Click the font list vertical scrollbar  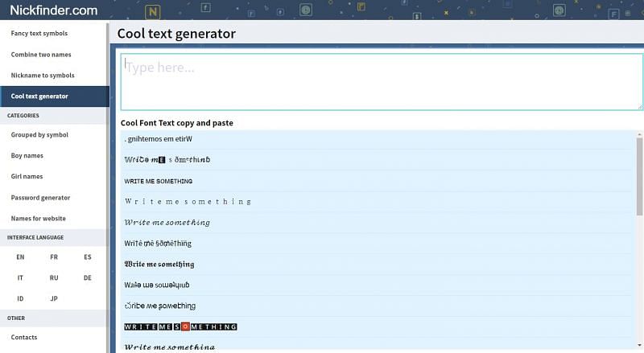(640, 185)
